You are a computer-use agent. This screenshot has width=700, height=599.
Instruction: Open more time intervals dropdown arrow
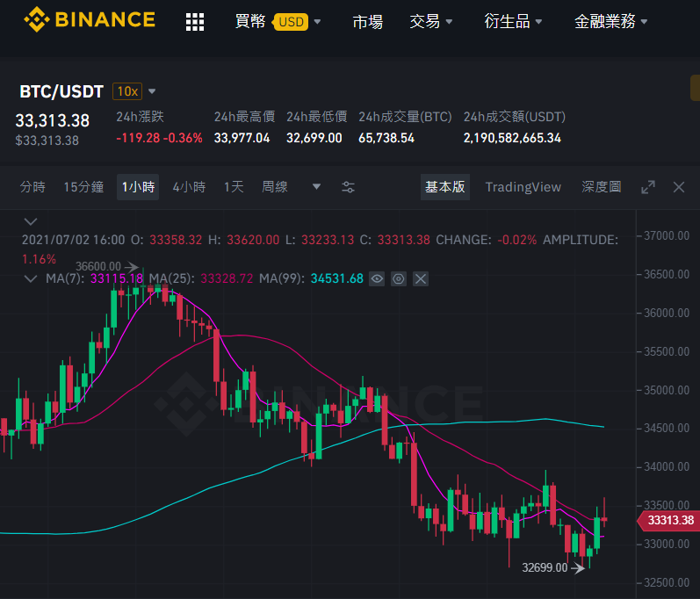coord(316,186)
